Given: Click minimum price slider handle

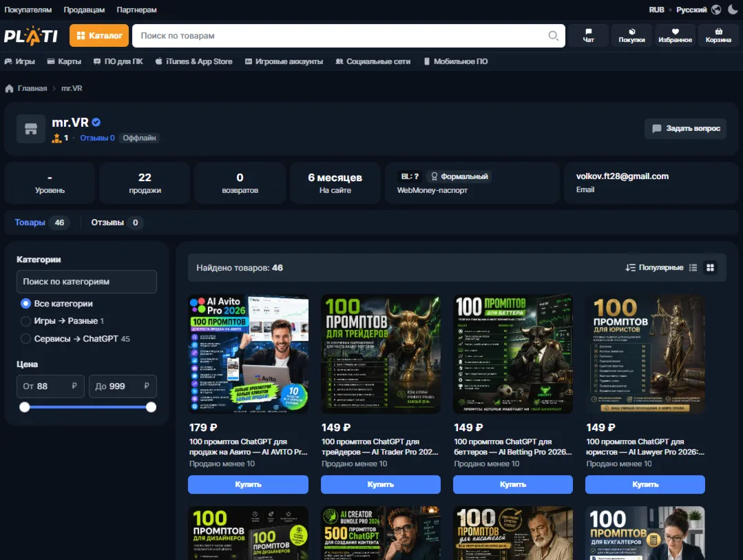Looking at the screenshot, I should [25, 407].
